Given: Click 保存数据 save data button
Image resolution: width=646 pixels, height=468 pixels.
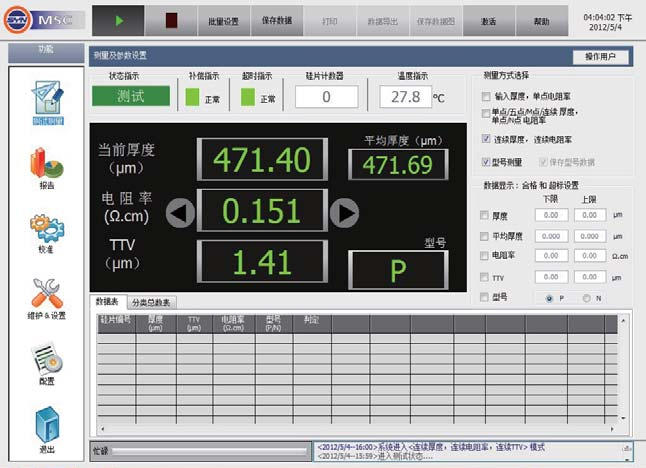Looking at the screenshot, I should (277, 21).
